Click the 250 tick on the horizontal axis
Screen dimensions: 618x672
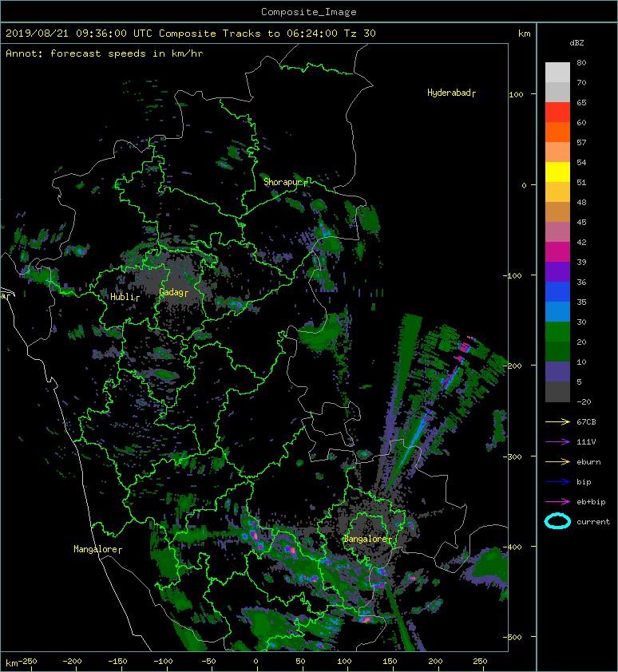[x=480, y=662]
